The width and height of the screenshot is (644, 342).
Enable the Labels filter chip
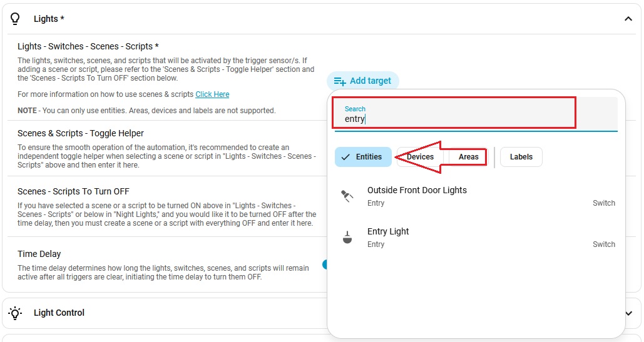click(x=521, y=157)
